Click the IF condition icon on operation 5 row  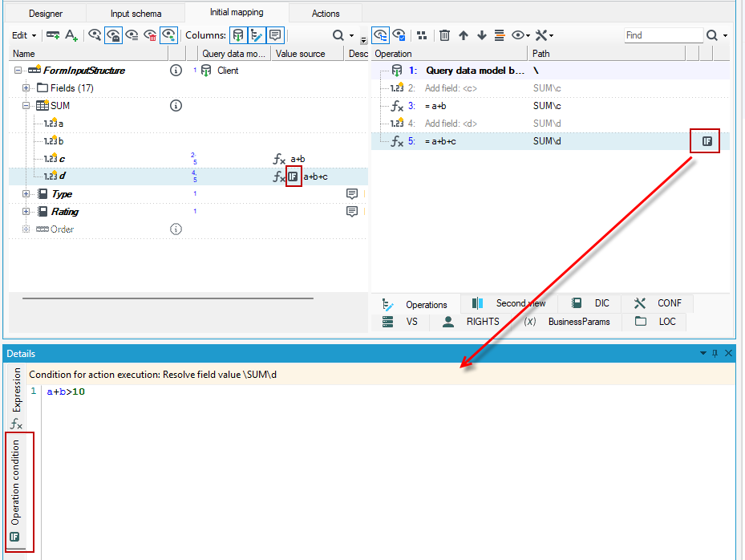coord(707,141)
